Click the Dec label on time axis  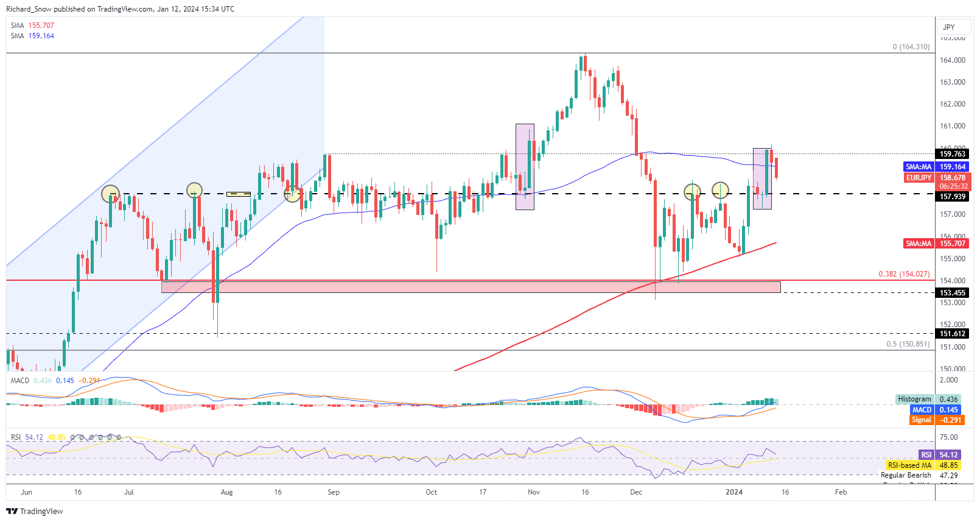636,492
